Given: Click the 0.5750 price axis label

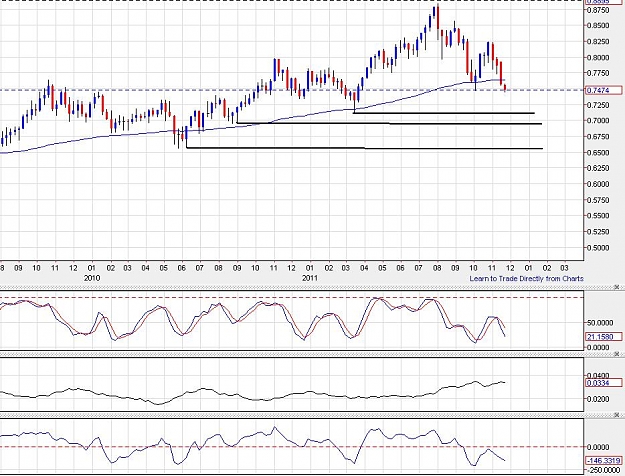Looking at the screenshot, I should tap(599, 200).
